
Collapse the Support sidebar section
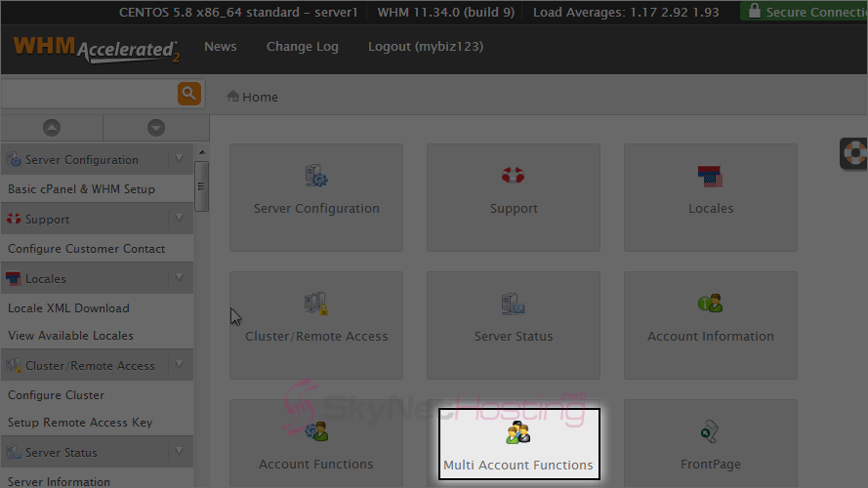click(180, 218)
